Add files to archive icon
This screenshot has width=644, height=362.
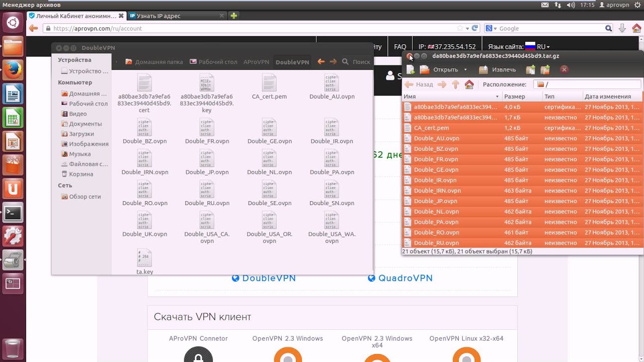pos(530,69)
